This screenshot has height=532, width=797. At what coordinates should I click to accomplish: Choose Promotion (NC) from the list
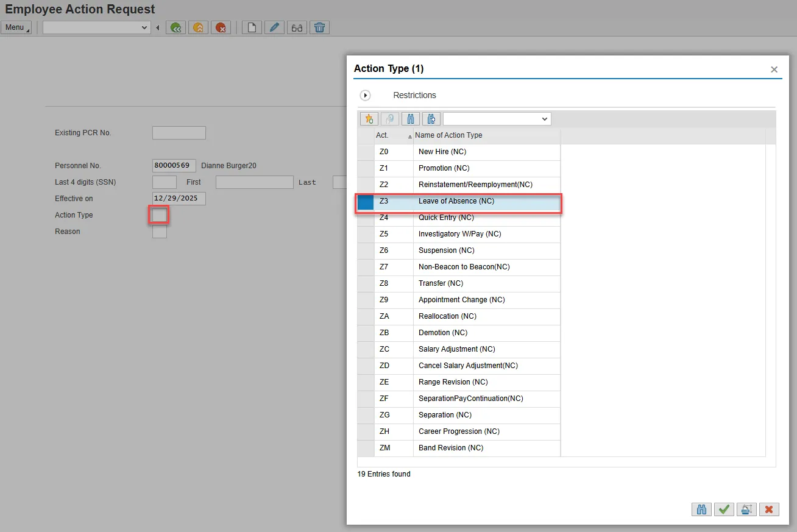pos(444,168)
